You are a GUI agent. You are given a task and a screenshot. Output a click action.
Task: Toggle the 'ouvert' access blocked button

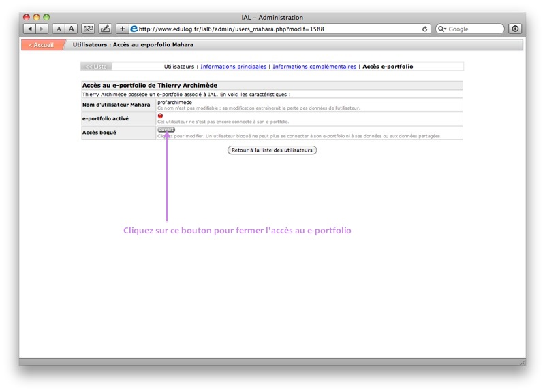tap(166, 129)
